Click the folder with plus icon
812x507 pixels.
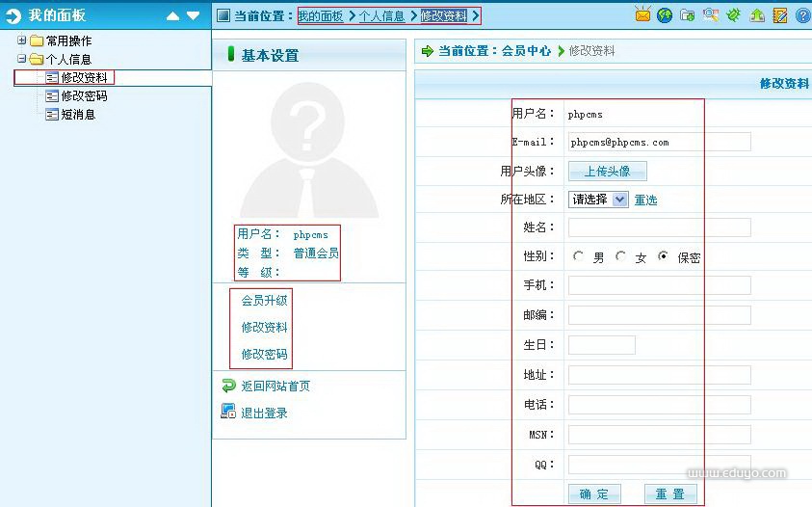688,15
